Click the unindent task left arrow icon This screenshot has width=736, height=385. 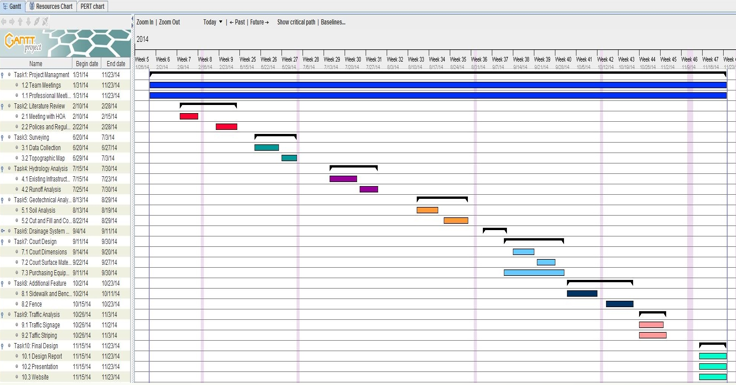click(x=4, y=22)
